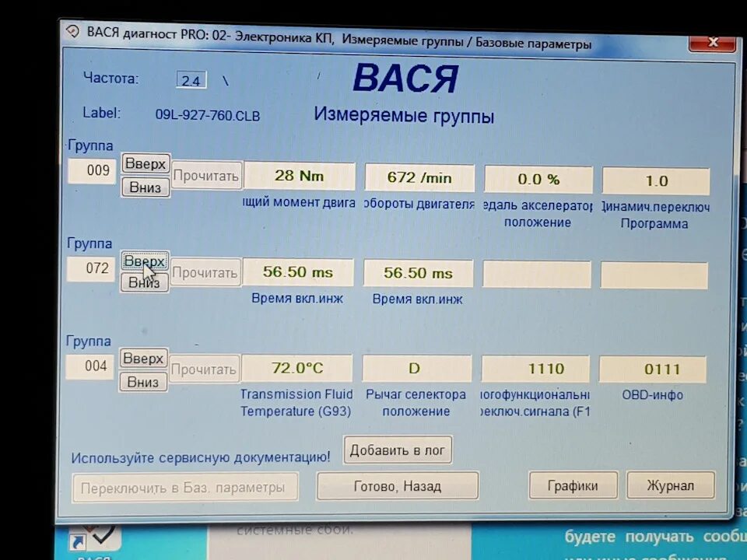This screenshot has width=747, height=560.
Task: Click Вниз button for group 009
Action: point(146,187)
